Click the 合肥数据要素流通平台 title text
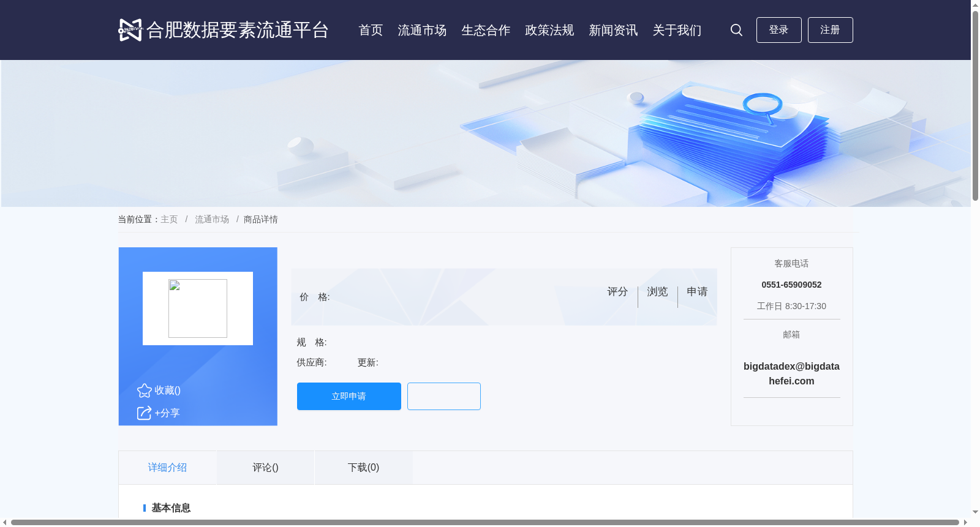This screenshot has height=527, width=980. coord(238,30)
